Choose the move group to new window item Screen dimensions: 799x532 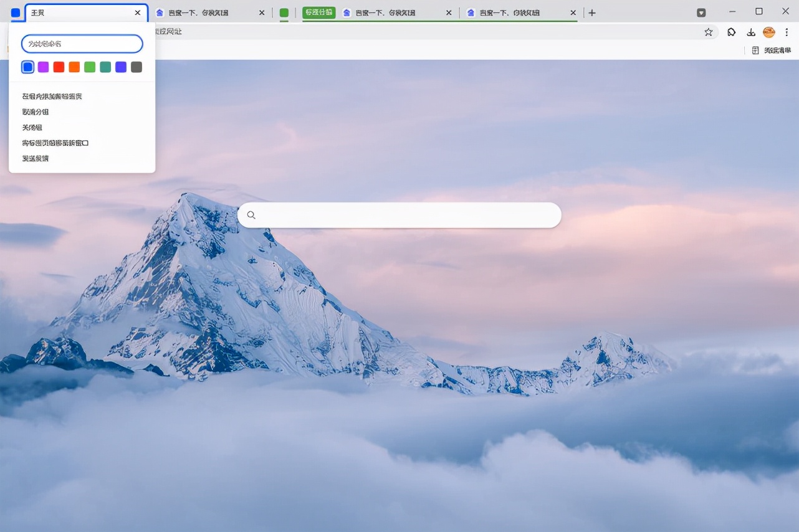point(82,143)
